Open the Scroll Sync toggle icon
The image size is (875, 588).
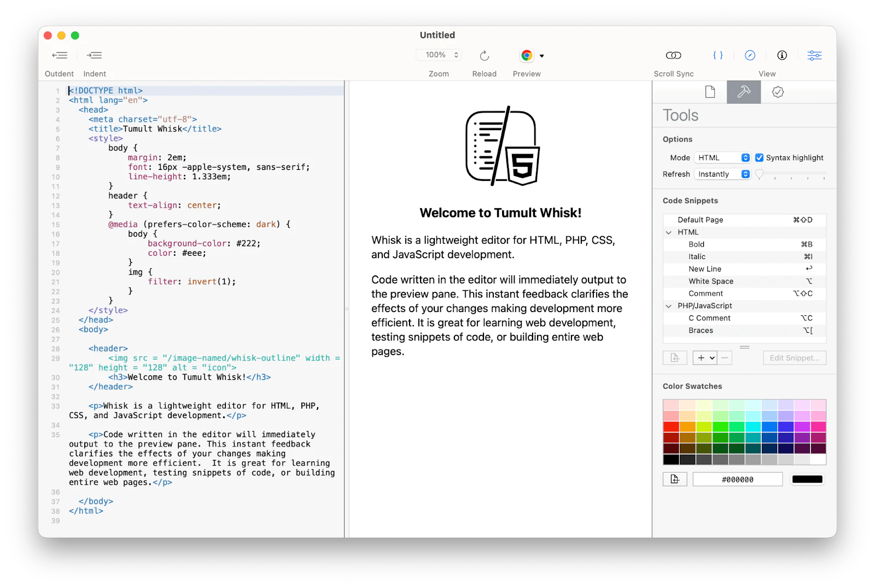[674, 55]
